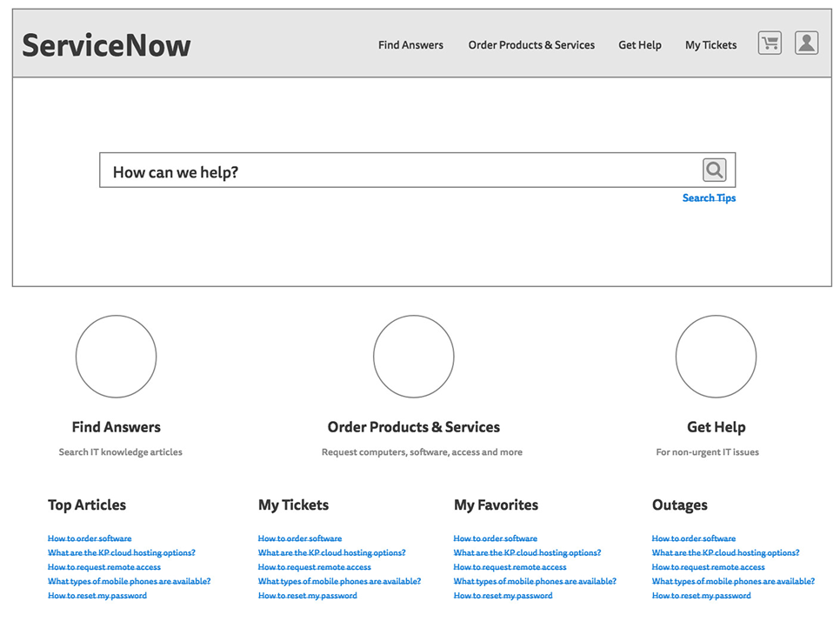This screenshot has height=635, width=840.
Task: Open mobile phones article under Top Articles
Action: click(x=129, y=581)
